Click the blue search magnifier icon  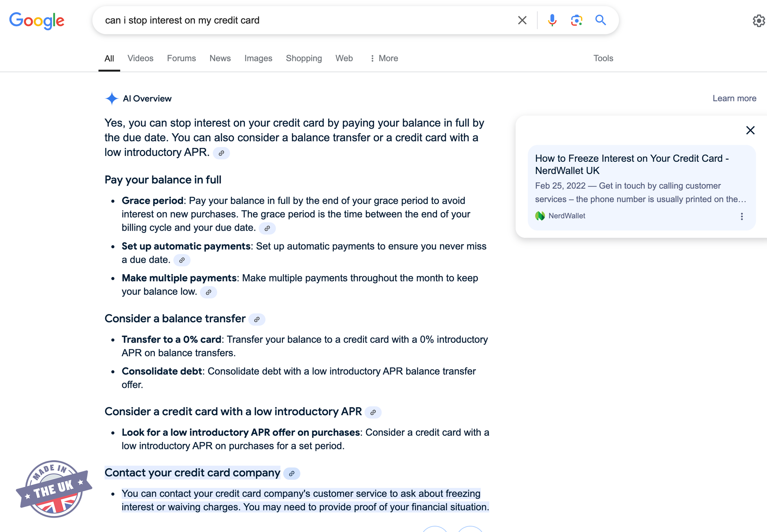click(600, 20)
